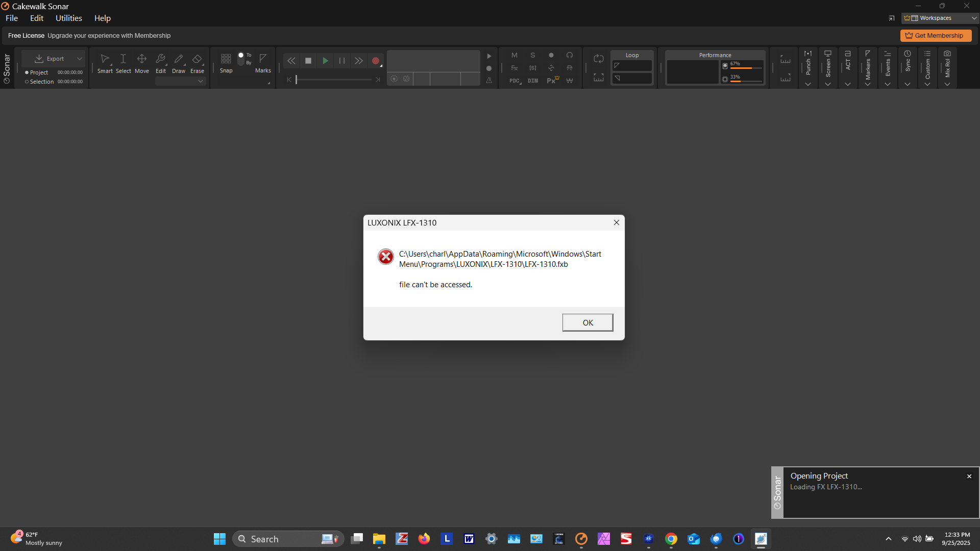
Task: Toggle the DIM solo button
Action: (533, 81)
